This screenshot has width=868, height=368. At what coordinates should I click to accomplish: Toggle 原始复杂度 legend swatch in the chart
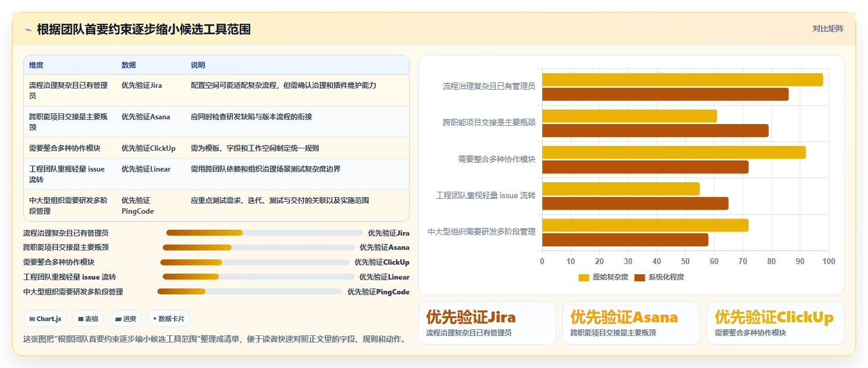coord(584,277)
